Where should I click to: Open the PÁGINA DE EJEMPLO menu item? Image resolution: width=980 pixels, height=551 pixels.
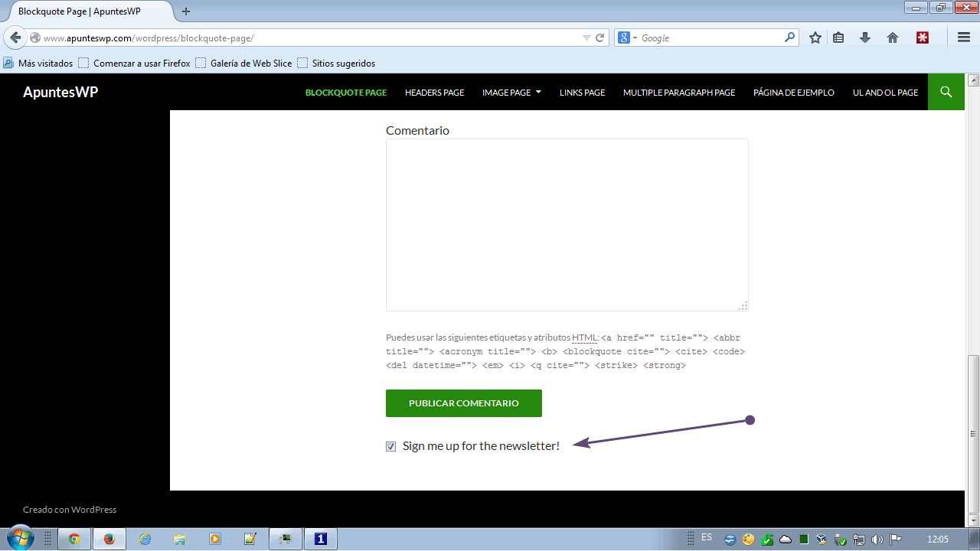point(794,93)
